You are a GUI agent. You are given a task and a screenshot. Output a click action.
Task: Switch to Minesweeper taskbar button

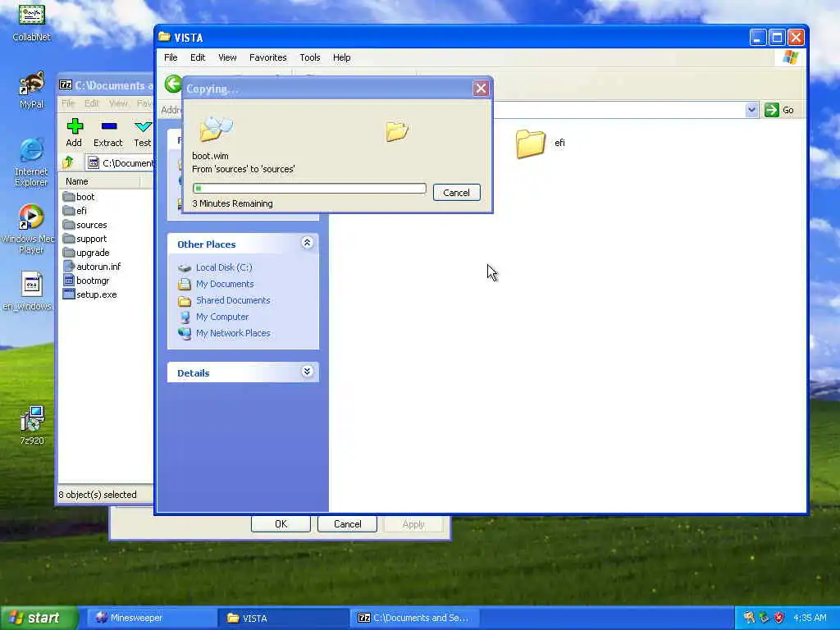(x=152, y=618)
